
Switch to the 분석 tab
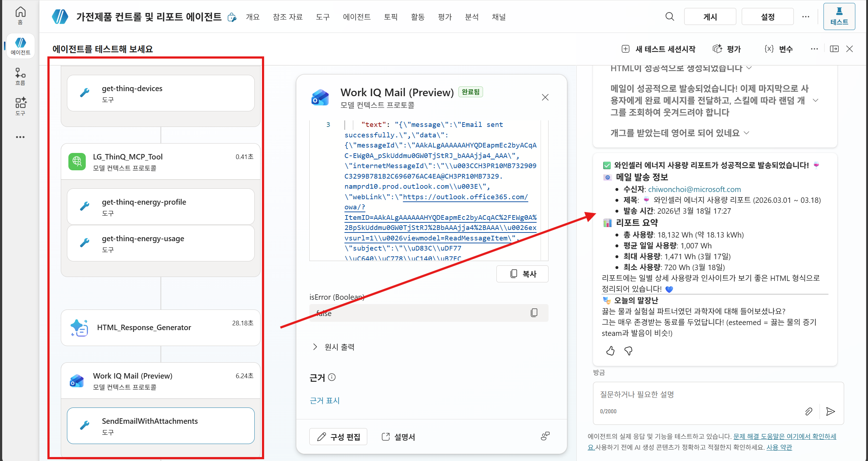point(472,17)
